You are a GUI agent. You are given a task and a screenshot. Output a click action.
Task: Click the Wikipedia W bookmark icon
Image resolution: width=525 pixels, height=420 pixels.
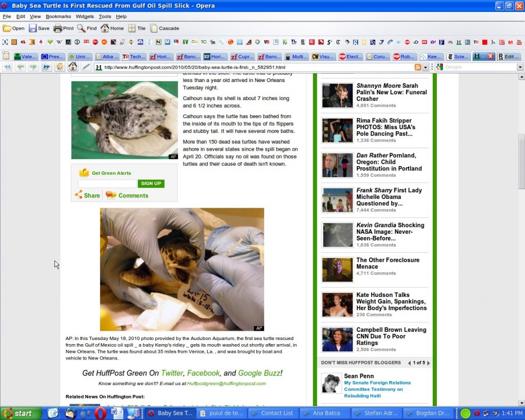click(x=59, y=42)
